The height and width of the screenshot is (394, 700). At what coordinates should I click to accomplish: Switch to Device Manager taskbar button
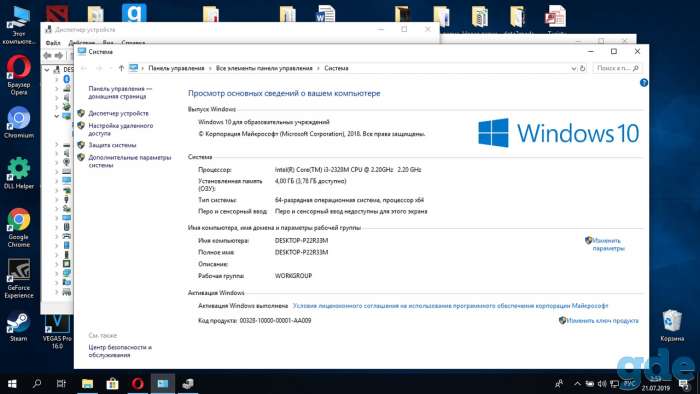[x=188, y=383]
